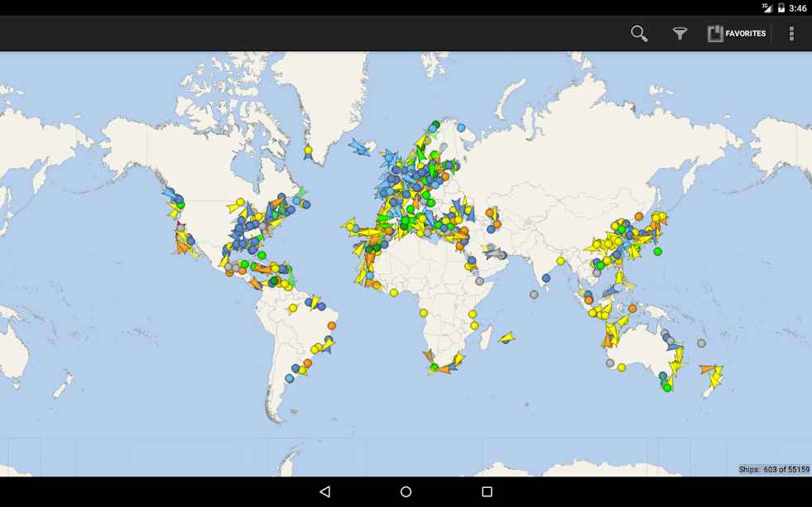
Task: Open the ship search magnifier
Action: (x=639, y=34)
